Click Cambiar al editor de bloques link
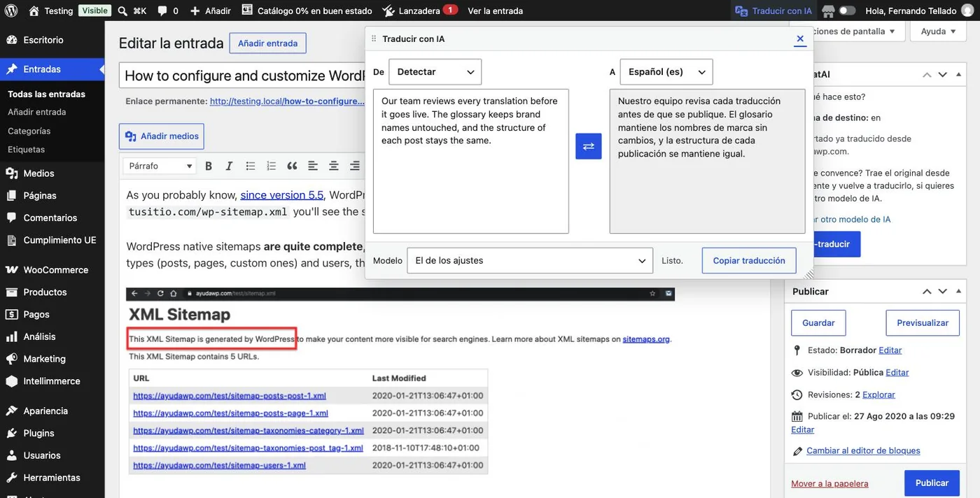 coord(863,451)
